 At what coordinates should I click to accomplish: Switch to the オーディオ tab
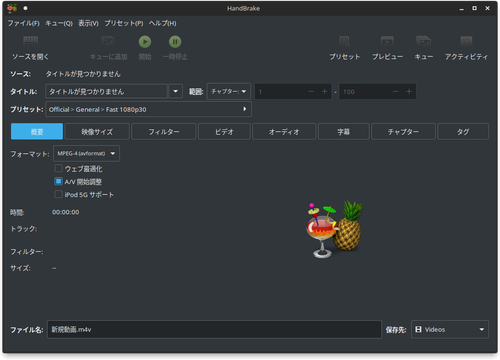click(284, 132)
